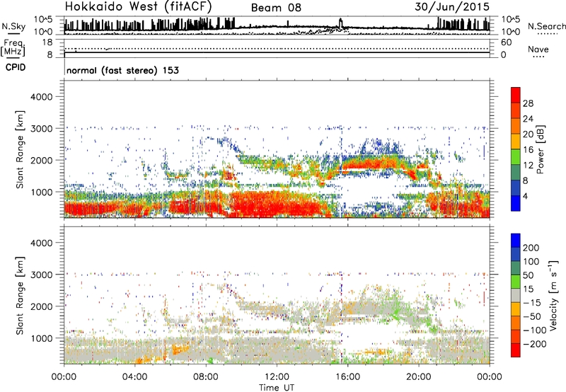The width and height of the screenshot is (566, 392).
Task: Click the '-200' velocity scale value
Action: pyautogui.click(x=534, y=344)
